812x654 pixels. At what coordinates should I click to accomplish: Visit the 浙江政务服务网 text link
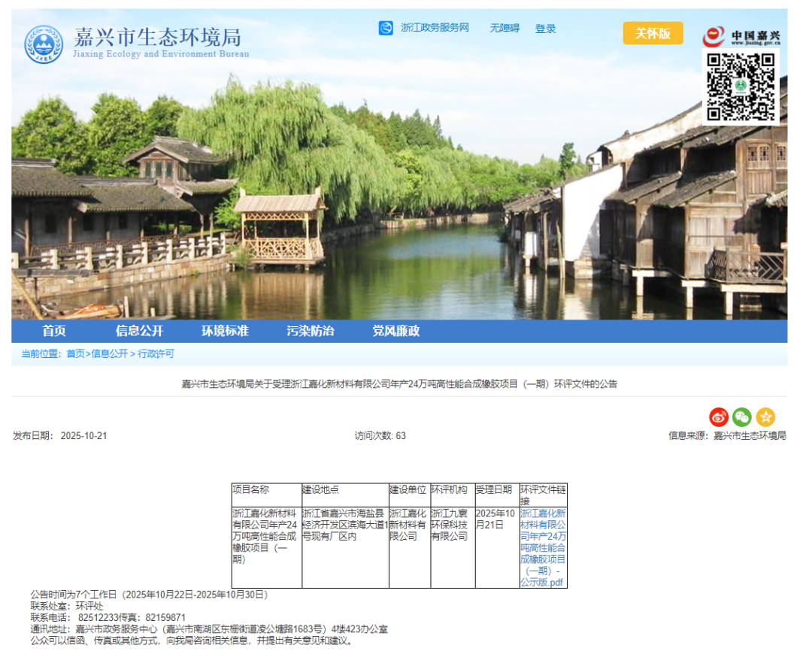click(435, 28)
